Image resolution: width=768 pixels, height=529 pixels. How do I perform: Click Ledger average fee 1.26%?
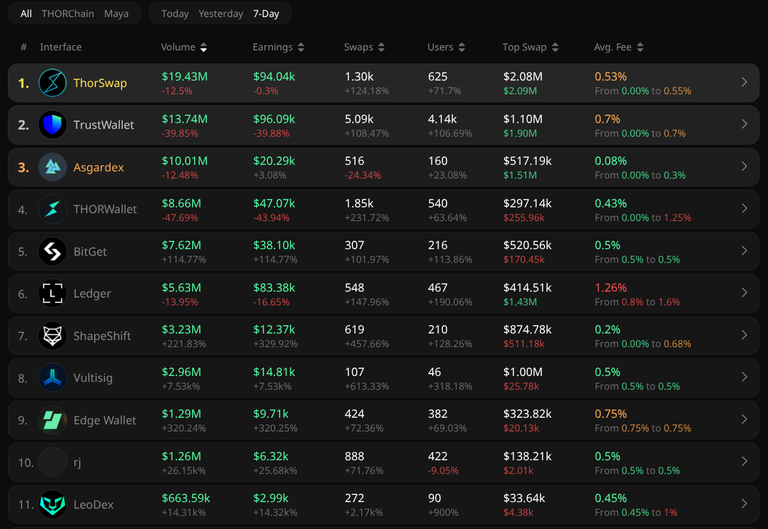(611, 288)
